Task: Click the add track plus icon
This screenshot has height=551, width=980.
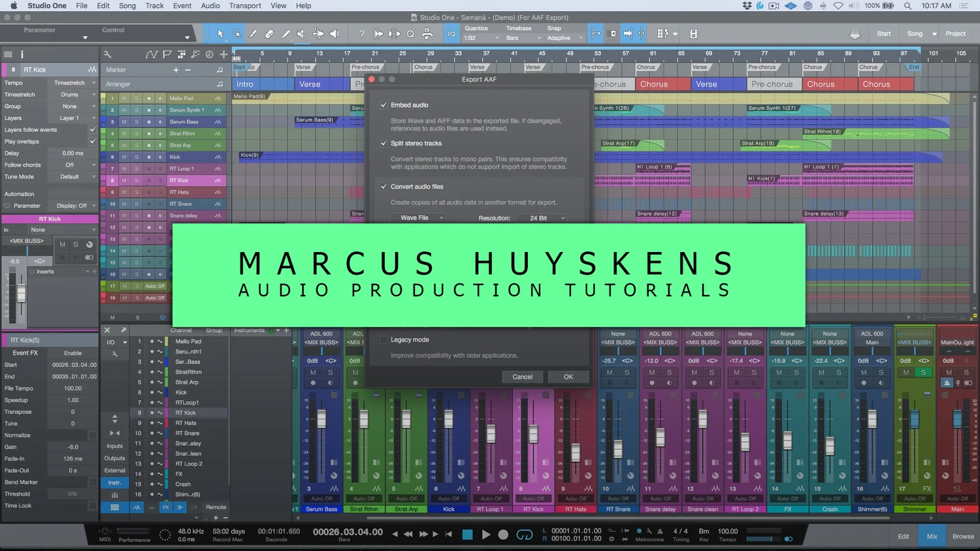Action: click(x=223, y=55)
